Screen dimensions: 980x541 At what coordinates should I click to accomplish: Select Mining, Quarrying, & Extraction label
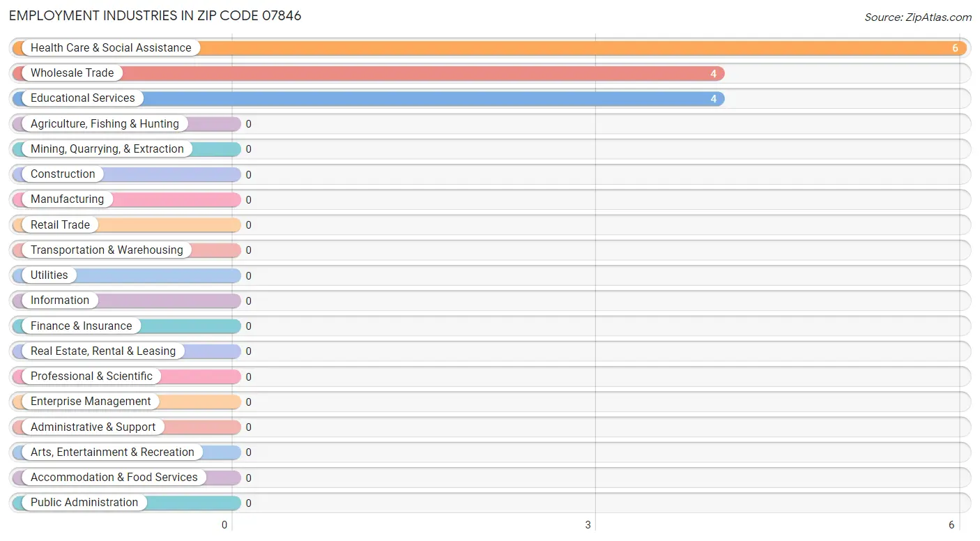pyautogui.click(x=107, y=148)
